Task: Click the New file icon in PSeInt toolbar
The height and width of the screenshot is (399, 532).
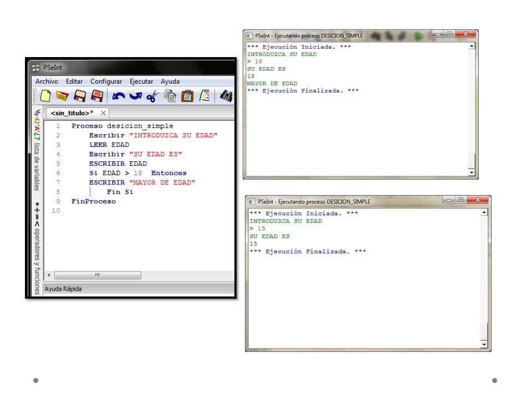Action: [x=45, y=96]
